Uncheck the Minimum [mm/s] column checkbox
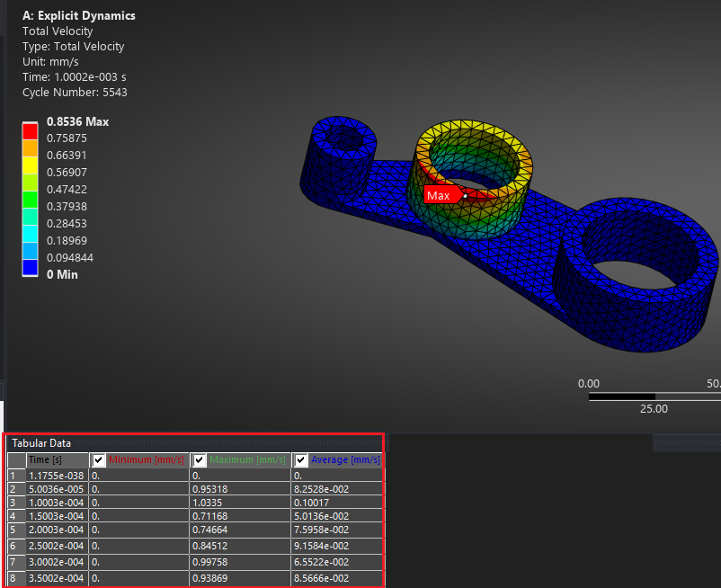 (99, 460)
